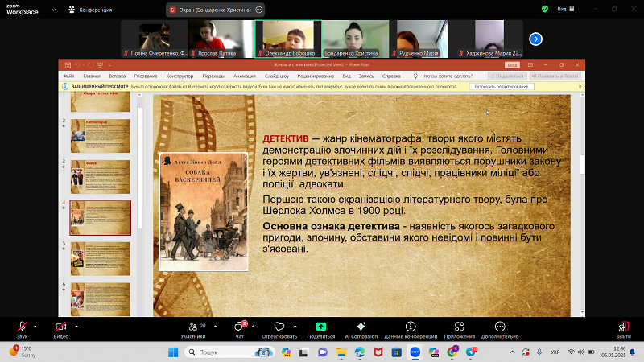Open screen share options ellipsis for Бондаренко Христина
The width and height of the screenshot is (644, 362).
[x=258, y=10]
